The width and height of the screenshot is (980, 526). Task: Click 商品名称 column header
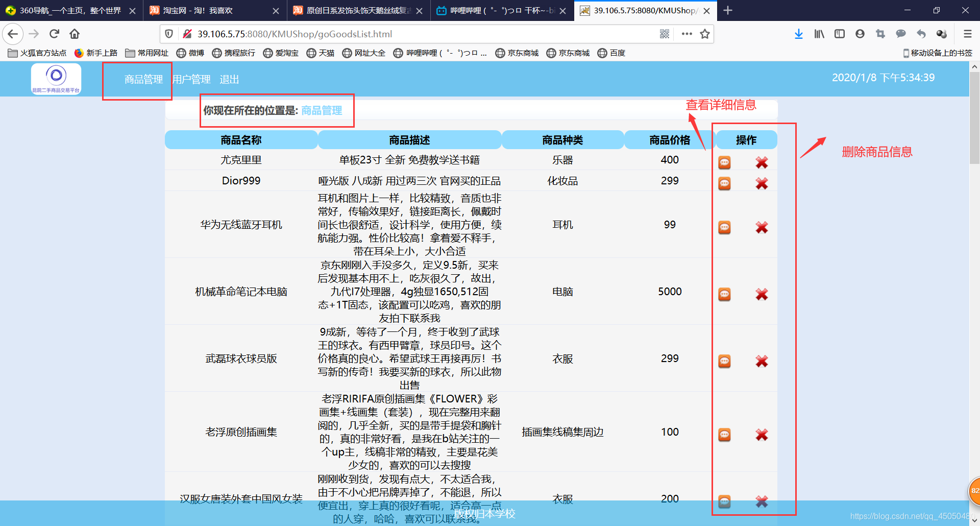click(241, 140)
